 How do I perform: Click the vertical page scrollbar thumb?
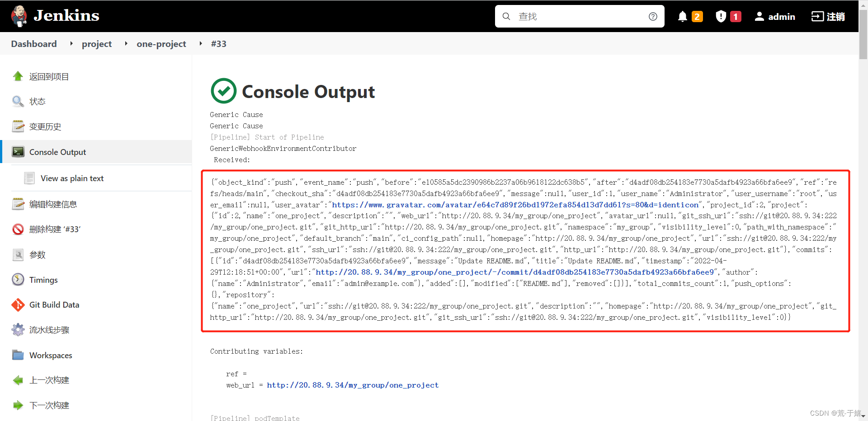point(863,34)
